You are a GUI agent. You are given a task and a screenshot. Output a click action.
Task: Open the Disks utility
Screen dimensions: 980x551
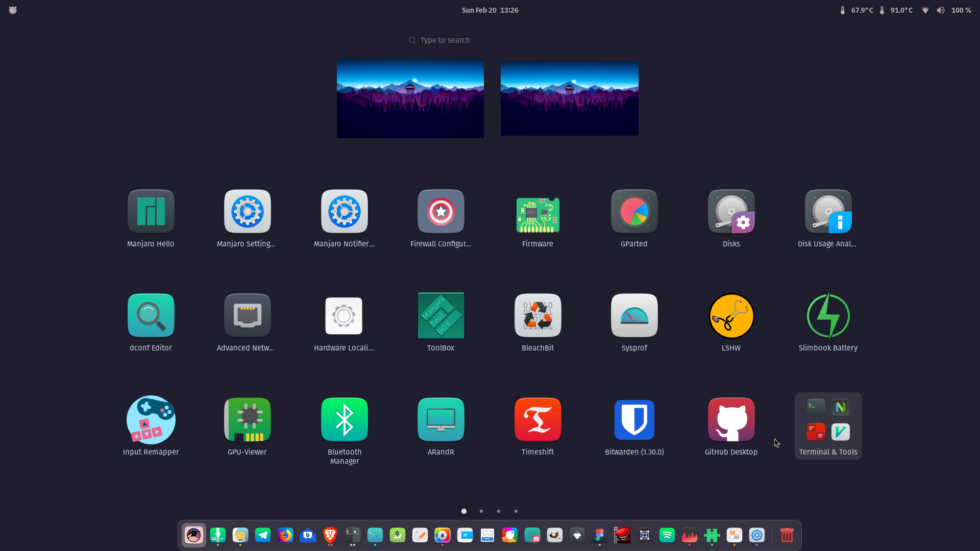731,219
